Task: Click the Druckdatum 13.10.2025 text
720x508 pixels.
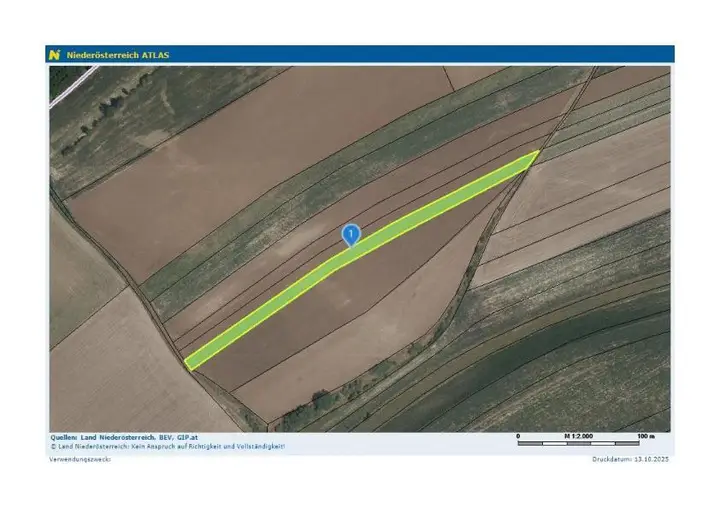Action: [x=631, y=459]
